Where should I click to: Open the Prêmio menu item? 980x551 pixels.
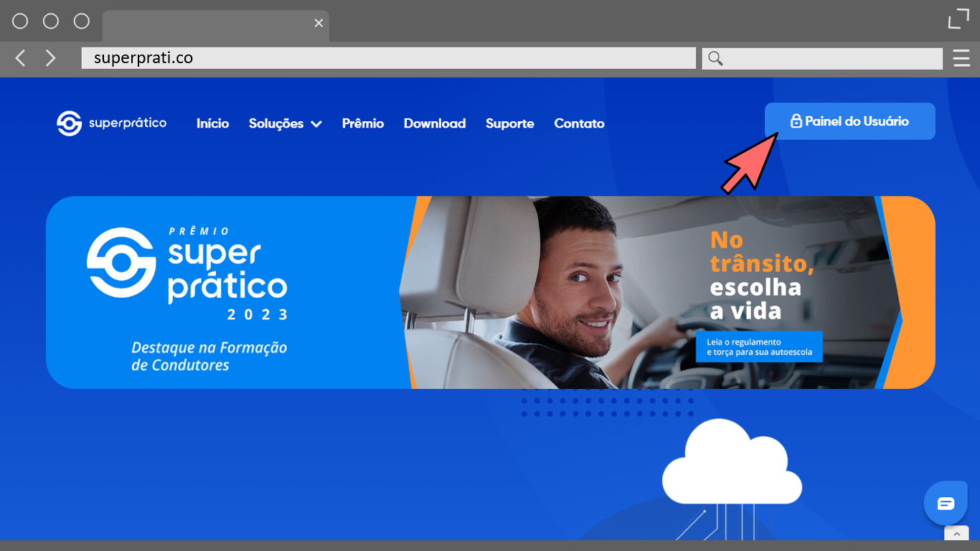click(362, 123)
